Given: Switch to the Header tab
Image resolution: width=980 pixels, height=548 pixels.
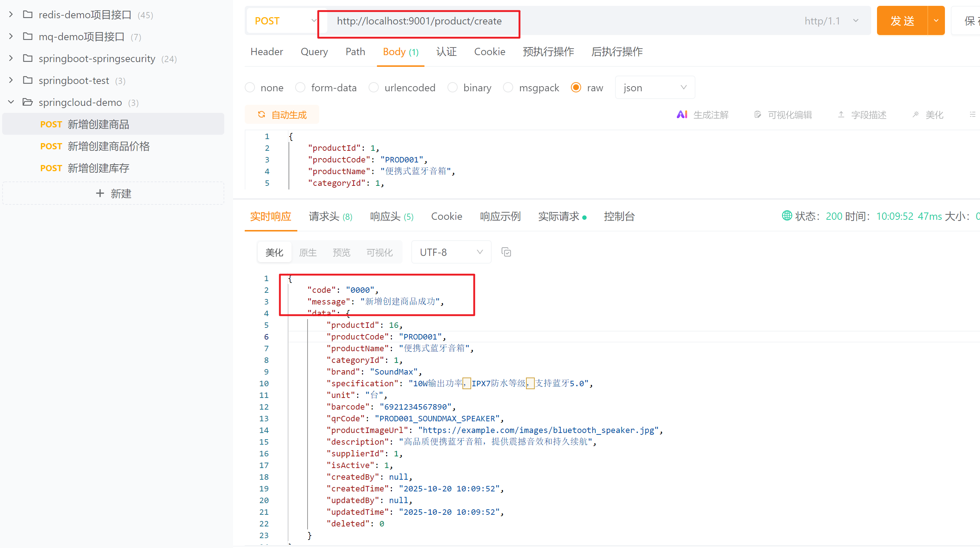Looking at the screenshot, I should pos(266,52).
